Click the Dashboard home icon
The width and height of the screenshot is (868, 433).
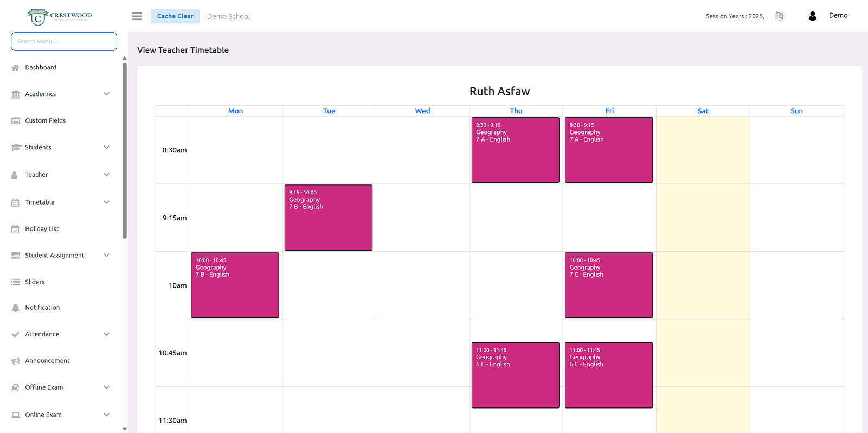tap(15, 68)
